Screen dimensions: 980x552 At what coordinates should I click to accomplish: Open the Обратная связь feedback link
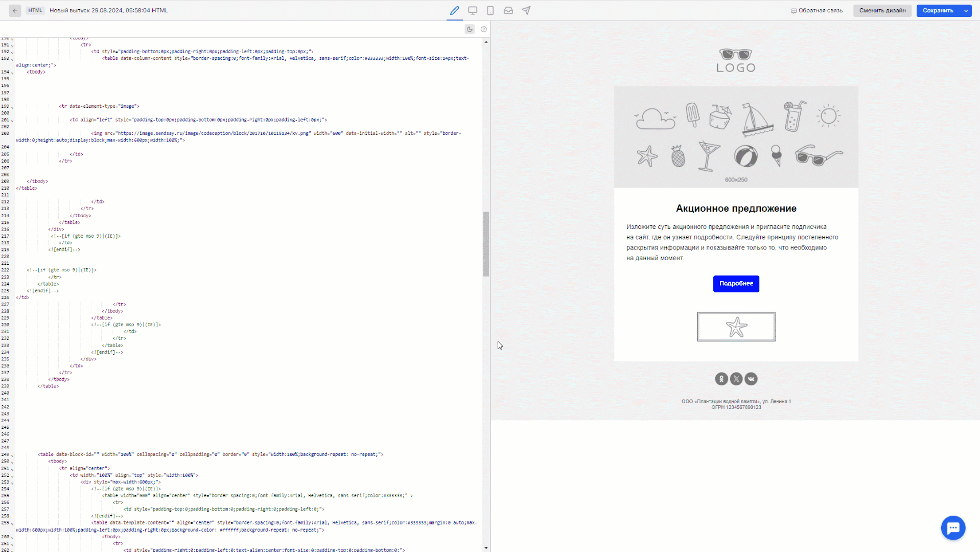[x=816, y=10]
